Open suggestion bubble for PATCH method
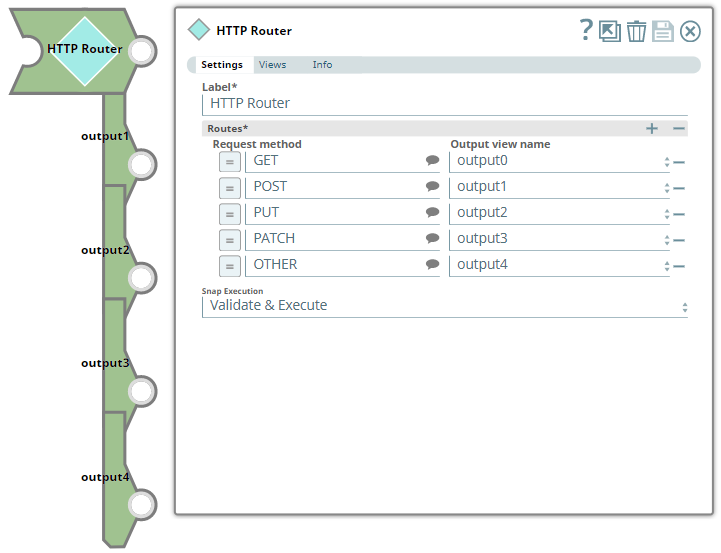This screenshot has height=553, width=721. (432, 238)
